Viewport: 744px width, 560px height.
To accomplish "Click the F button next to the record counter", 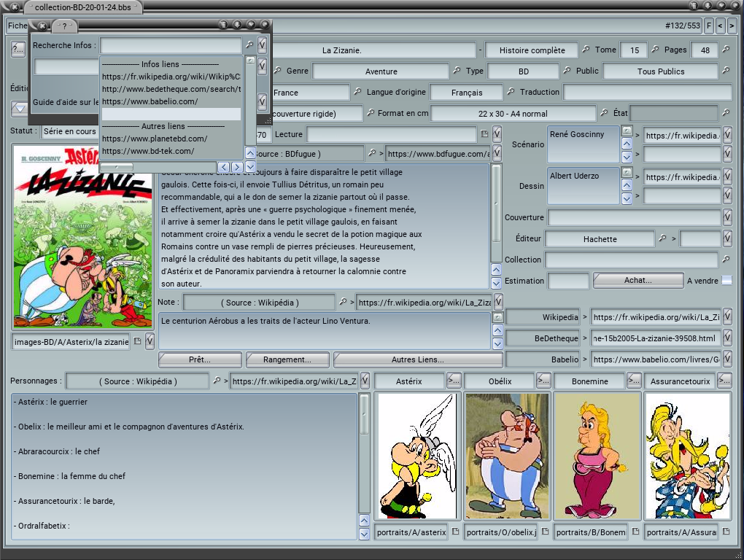I will [709, 26].
